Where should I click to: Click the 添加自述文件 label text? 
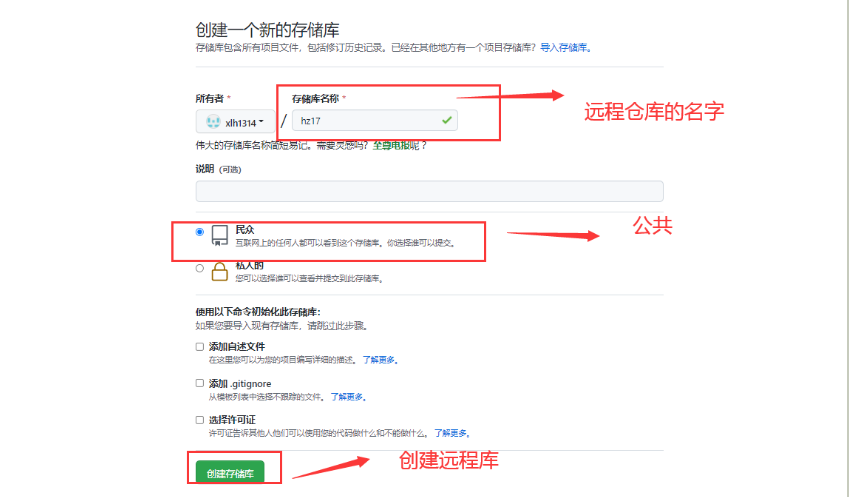(237, 346)
